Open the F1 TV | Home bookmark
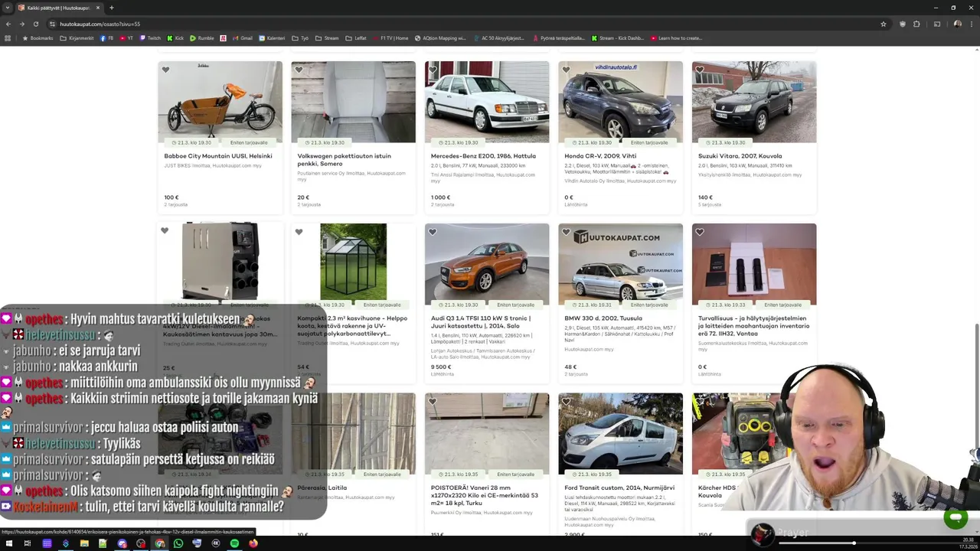The image size is (980, 551). [x=391, y=38]
